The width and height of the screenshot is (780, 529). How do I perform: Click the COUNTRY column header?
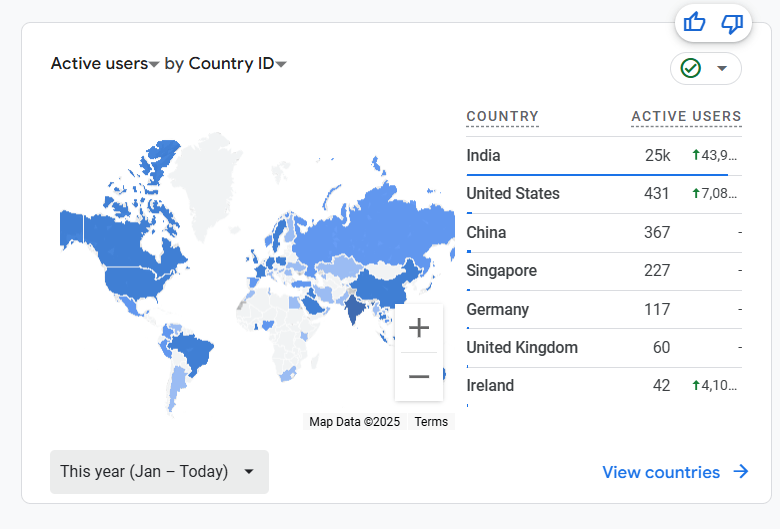click(x=502, y=117)
